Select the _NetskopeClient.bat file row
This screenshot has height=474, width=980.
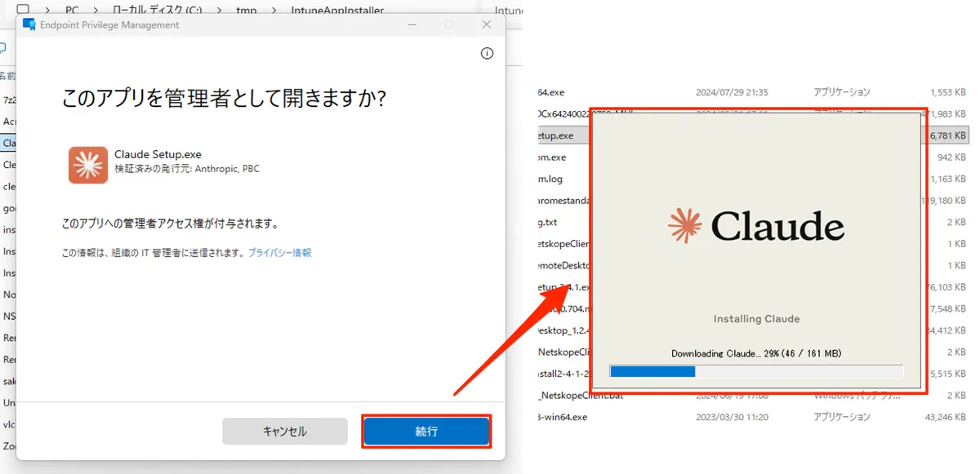click(x=751, y=396)
